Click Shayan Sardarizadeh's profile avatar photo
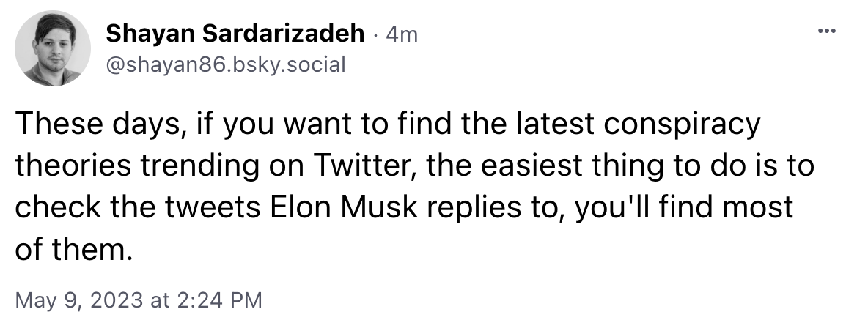This screenshot has width=868, height=331. (53, 48)
